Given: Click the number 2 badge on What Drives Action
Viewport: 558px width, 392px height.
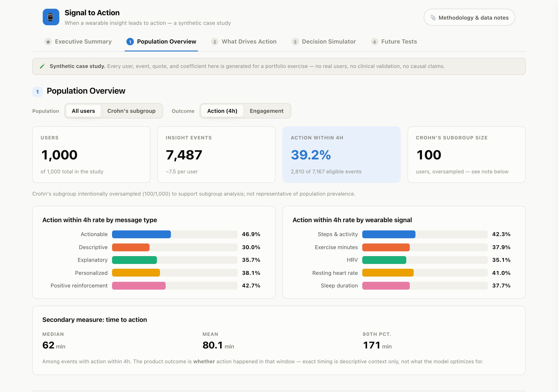Looking at the screenshot, I should point(215,42).
